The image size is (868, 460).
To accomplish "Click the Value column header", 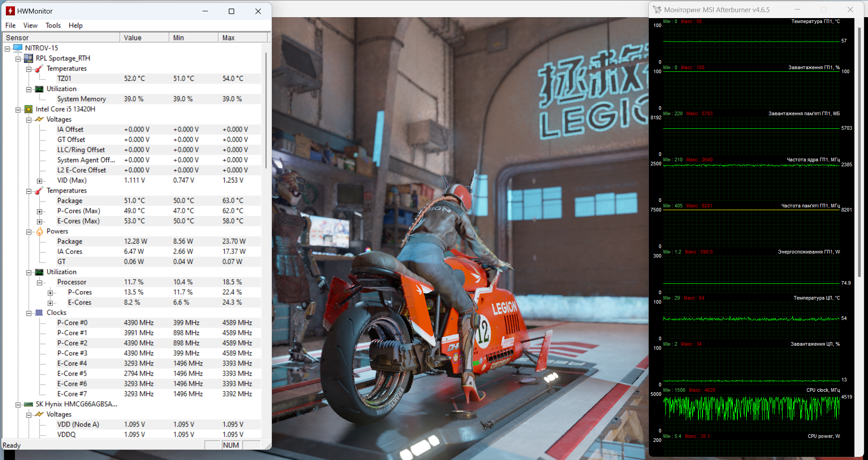I will pyautogui.click(x=144, y=38).
